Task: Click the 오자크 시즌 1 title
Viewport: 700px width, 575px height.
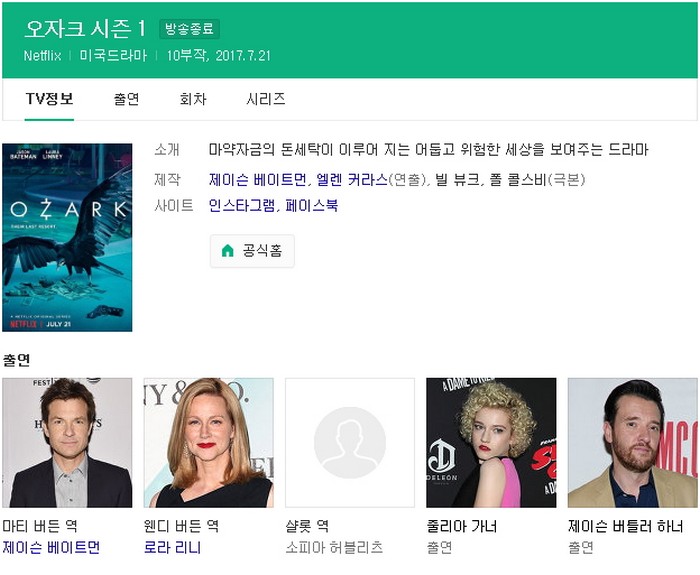Action: [85, 28]
